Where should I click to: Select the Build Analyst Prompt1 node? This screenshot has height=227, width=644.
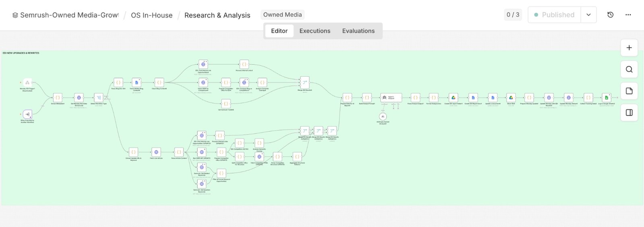coord(367,98)
